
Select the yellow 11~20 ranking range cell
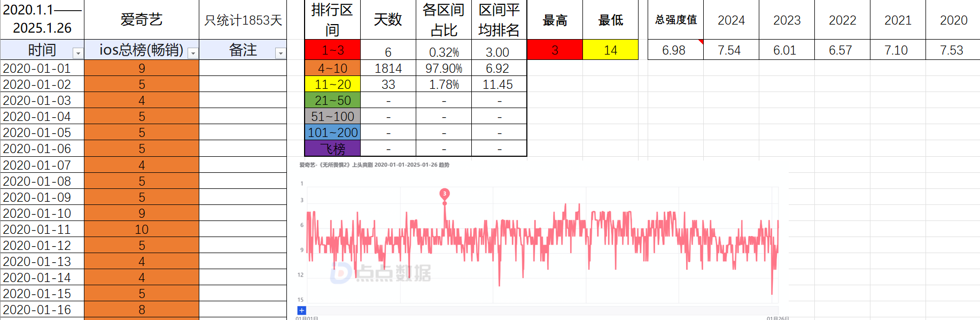(332, 85)
